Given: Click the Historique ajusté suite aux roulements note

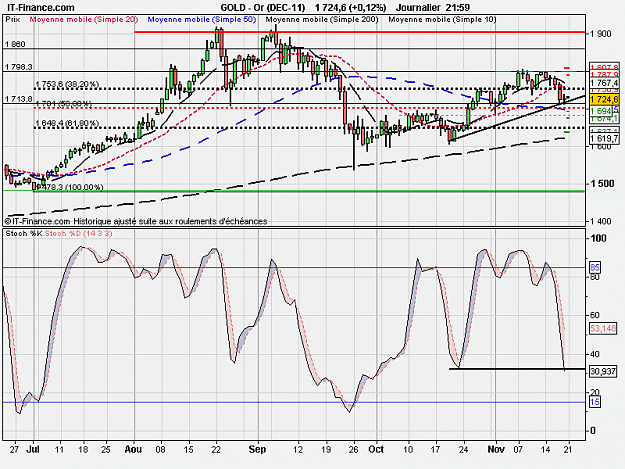Looking at the screenshot, I should (x=170, y=221).
